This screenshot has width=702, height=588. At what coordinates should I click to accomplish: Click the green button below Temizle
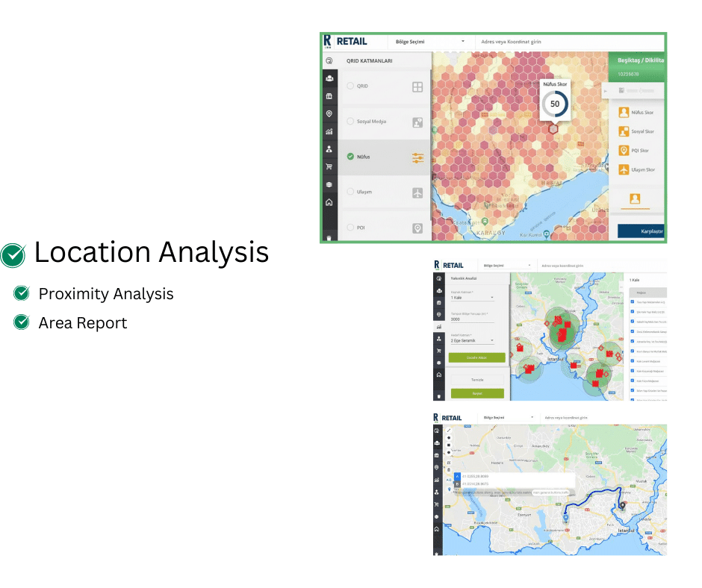click(x=477, y=393)
